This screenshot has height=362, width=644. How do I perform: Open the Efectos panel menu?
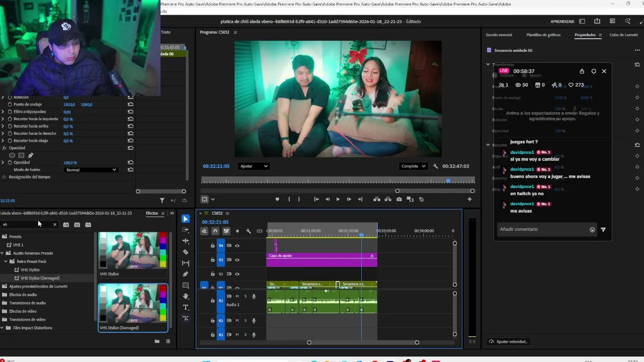(x=163, y=214)
